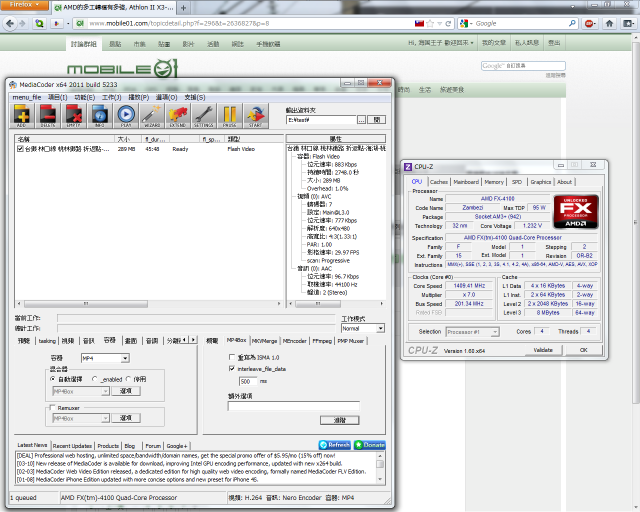The image size is (640, 512).
Task: Open the SETTINGS wrench toolbar icon
Action: (204, 116)
